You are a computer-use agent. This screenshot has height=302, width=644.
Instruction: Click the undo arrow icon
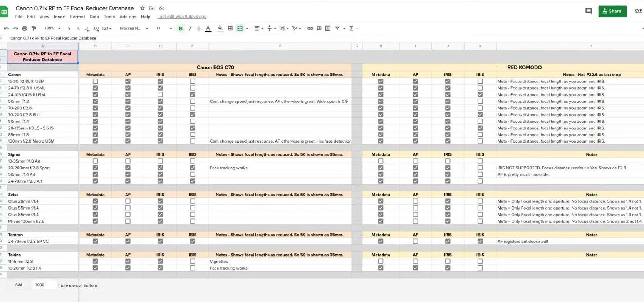[6, 29]
